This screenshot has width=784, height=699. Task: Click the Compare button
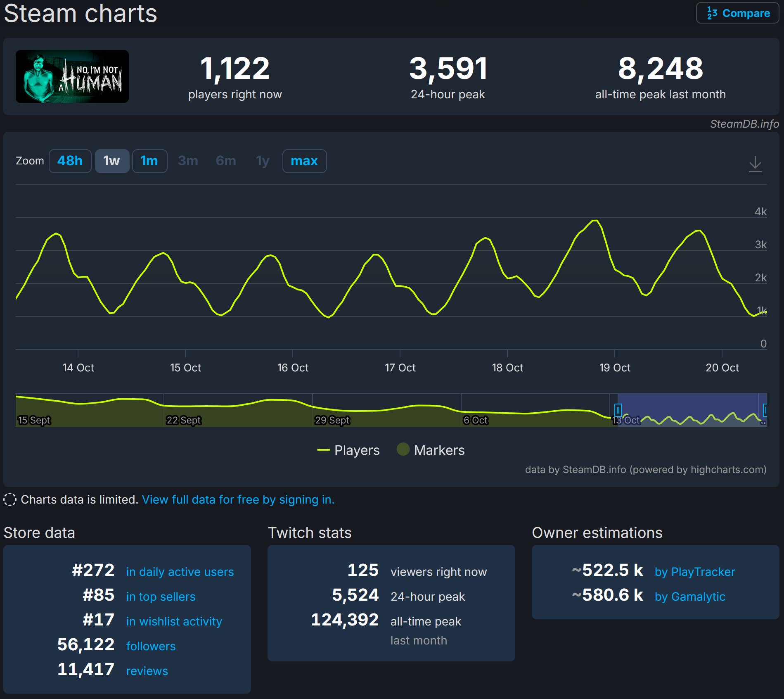point(737,13)
